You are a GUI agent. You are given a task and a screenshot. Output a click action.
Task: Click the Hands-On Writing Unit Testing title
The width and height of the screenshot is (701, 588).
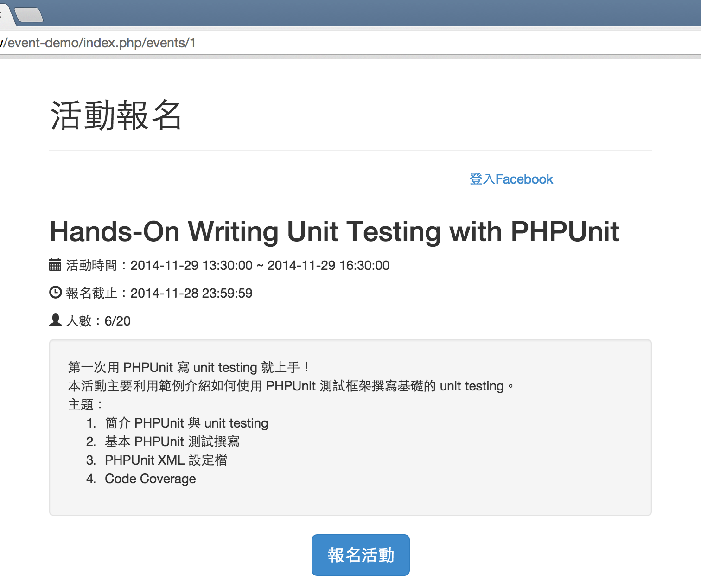pos(334,231)
